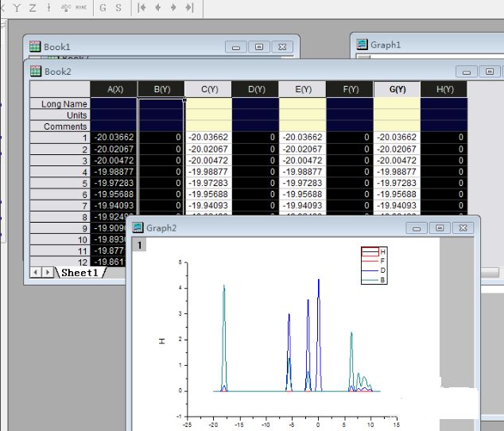The image size is (504, 431).
Task: Move selected column one step left
Action: point(158,7)
